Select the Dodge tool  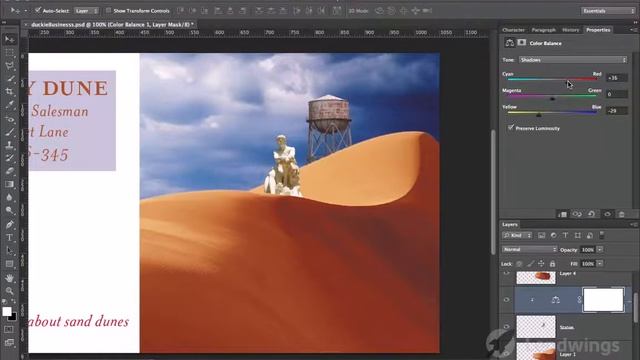(x=9, y=211)
